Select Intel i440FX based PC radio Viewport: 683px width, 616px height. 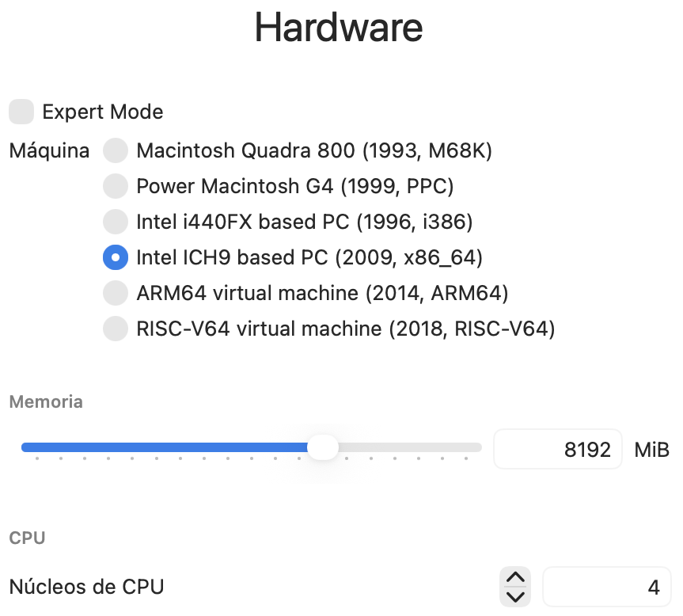pyautogui.click(x=116, y=222)
